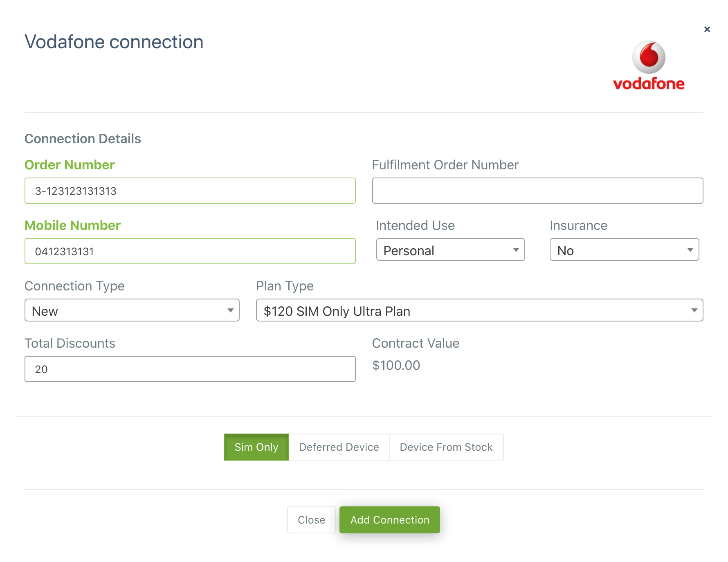Open the Intended Use dropdown
728x562 pixels.
point(451,250)
